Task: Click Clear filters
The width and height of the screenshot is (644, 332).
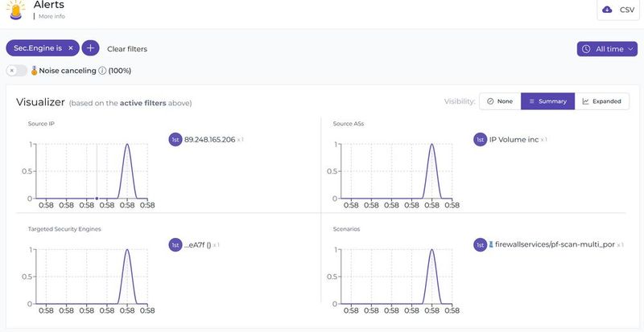Action: (127, 49)
